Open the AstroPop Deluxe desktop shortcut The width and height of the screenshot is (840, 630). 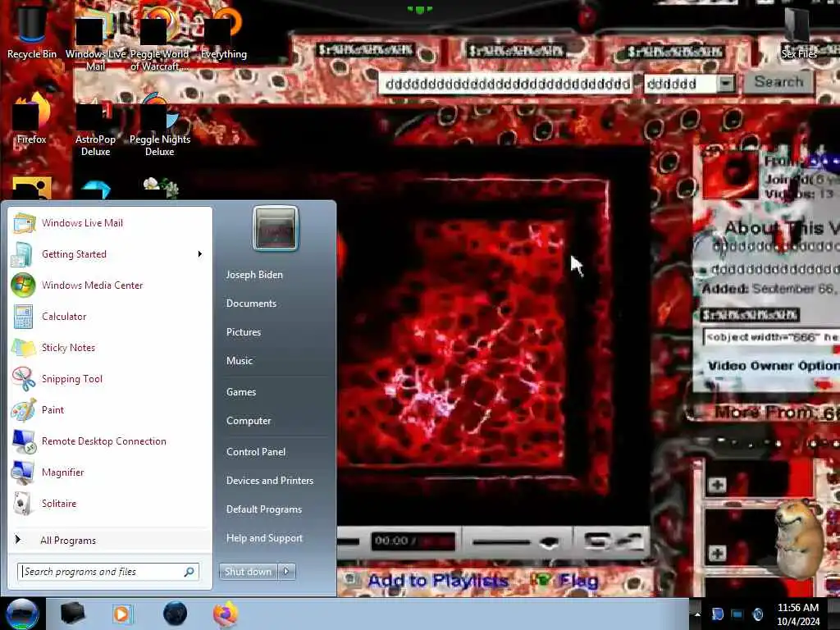point(95,129)
